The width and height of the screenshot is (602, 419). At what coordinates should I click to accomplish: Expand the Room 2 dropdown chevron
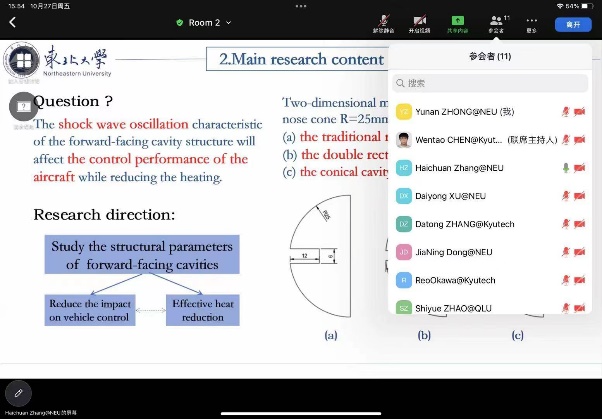[228, 23]
